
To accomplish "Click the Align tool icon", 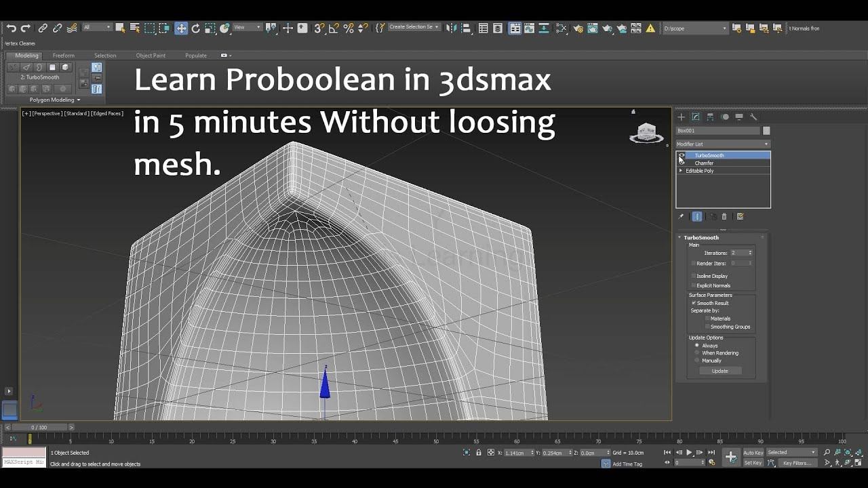I will pyautogui.click(x=465, y=28).
